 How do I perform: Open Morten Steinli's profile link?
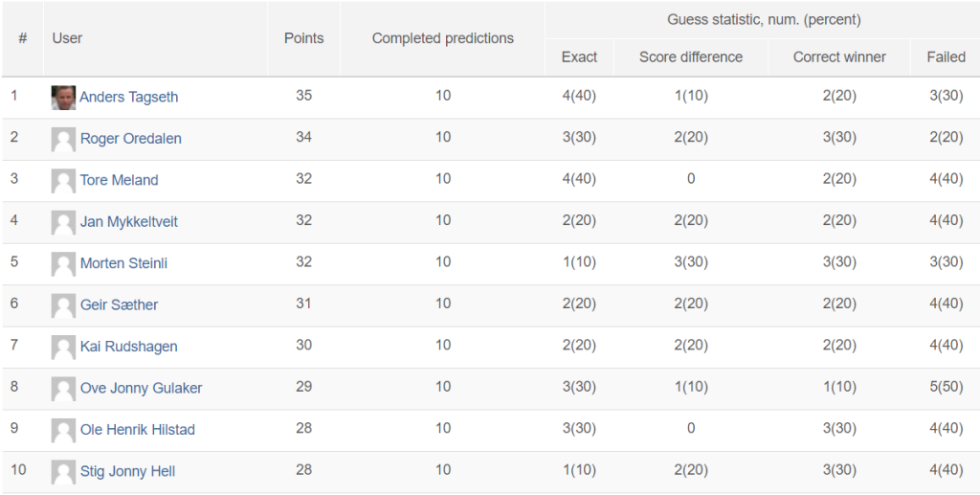click(123, 263)
